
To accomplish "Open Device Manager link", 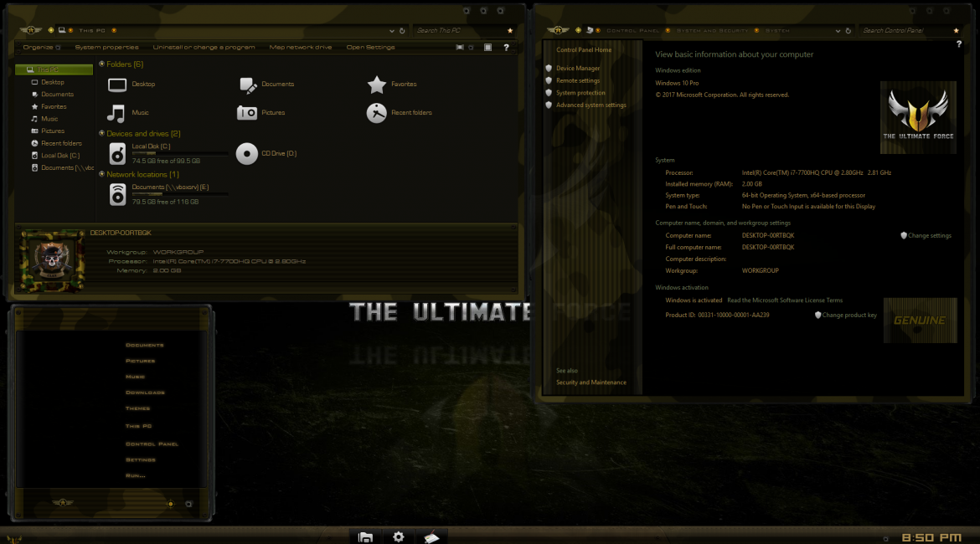I will tap(577, 69).
